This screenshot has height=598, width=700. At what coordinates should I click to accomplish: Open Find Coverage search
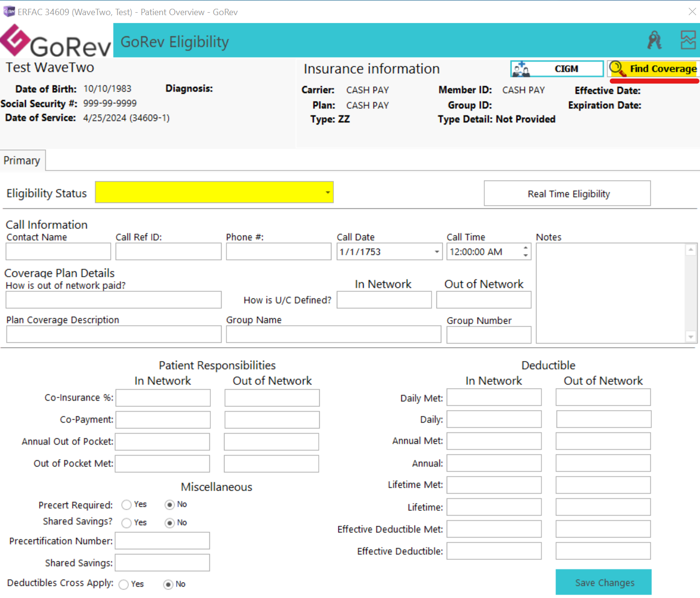pos(654,69)
